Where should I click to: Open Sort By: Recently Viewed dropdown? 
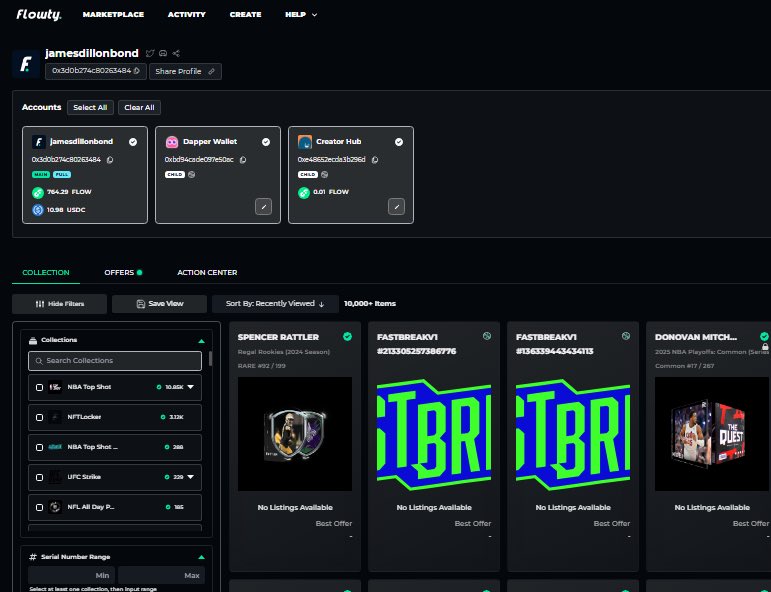pyautogui.click(x=275, y=304)
